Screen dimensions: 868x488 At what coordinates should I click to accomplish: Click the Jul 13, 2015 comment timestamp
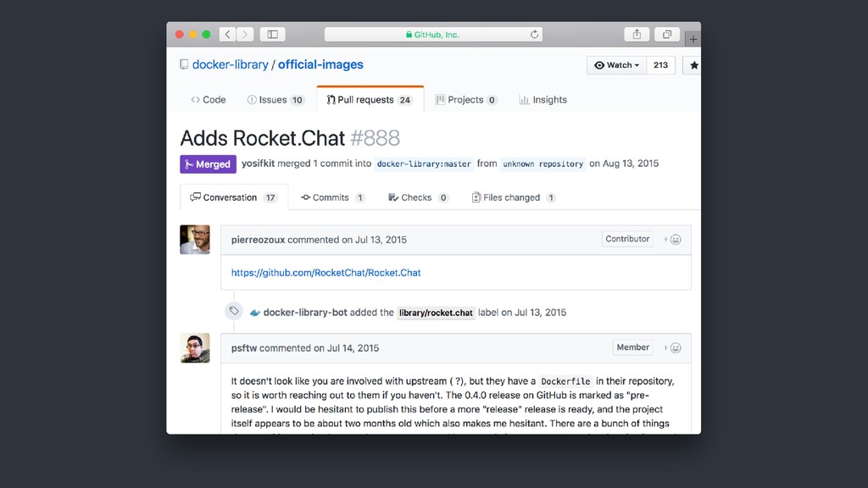pyautogui.click(x=381, y=240)
